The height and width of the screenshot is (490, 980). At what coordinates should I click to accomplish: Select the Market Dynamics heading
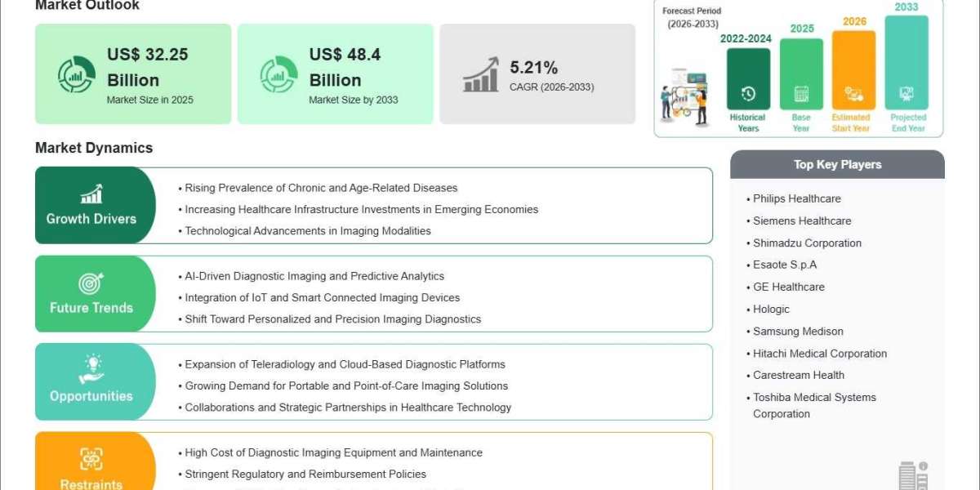[94, 148]
